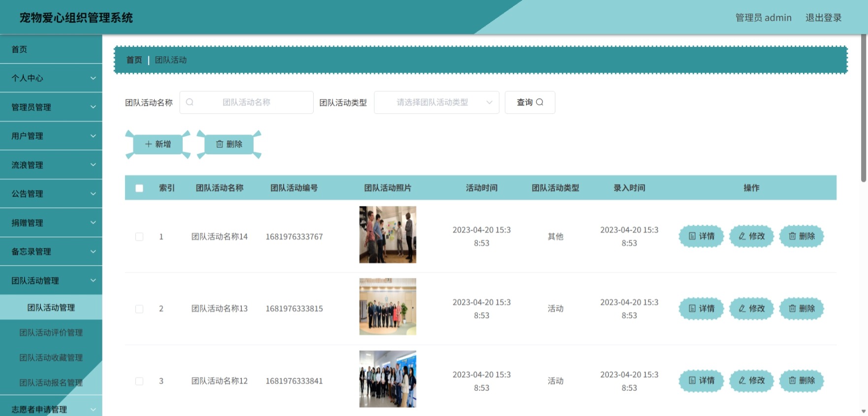
Task: Select the 团队活动管理 submenu item
Action: (51, 307)
